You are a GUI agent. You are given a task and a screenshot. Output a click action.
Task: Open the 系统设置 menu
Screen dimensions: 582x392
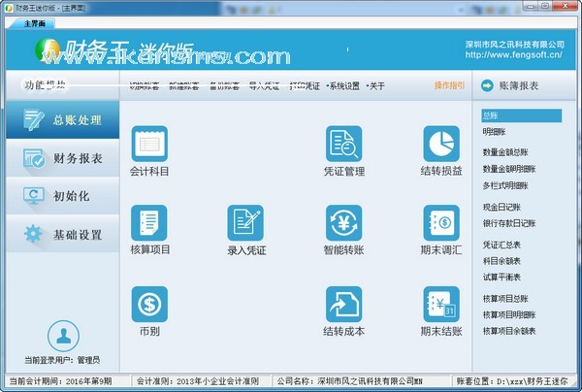coord(344,86)
